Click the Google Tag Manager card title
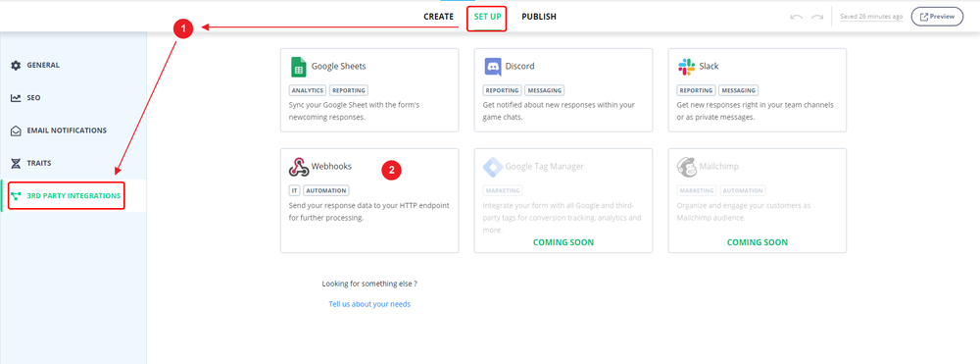 544,167
